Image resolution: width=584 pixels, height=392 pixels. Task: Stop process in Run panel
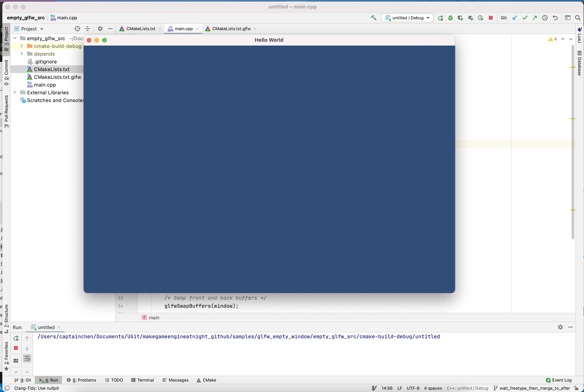[16, 348]
